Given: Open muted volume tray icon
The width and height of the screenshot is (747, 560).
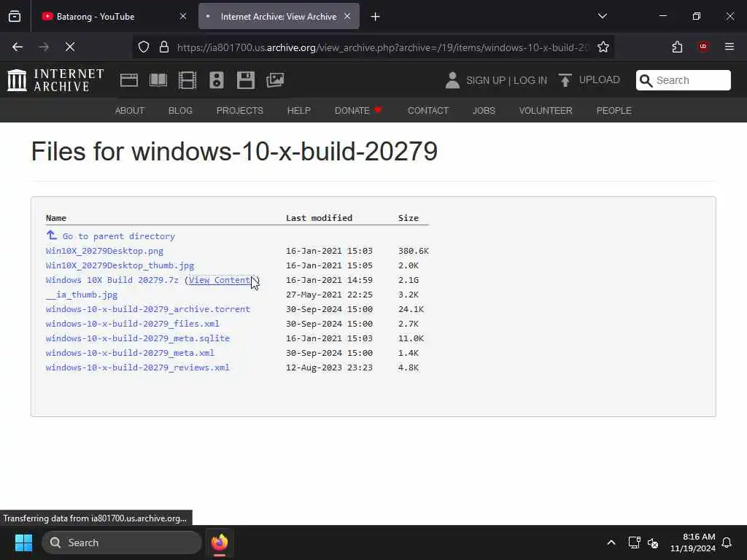Looking at the screenshot, I should point(653,542).
